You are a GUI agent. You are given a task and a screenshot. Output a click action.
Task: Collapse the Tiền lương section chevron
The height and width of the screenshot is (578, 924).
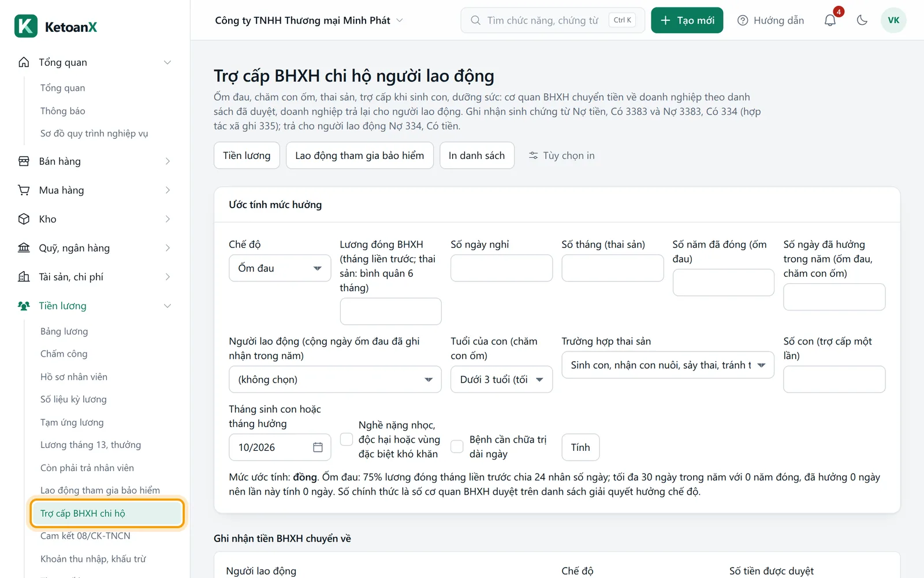[167, 306]
